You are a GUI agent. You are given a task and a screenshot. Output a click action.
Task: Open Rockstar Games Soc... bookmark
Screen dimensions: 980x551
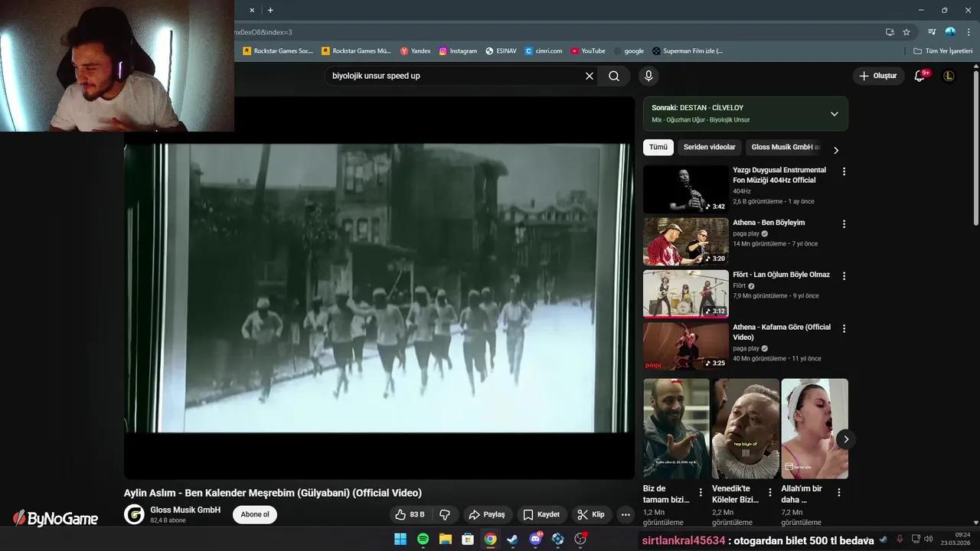pyautogui.click(x=278, y=51)
